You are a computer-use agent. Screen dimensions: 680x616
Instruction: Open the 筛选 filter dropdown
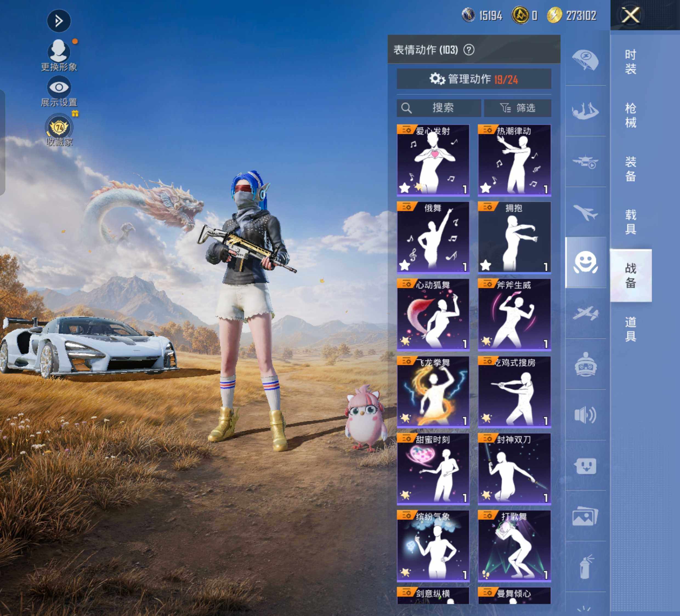pos(517,108)
